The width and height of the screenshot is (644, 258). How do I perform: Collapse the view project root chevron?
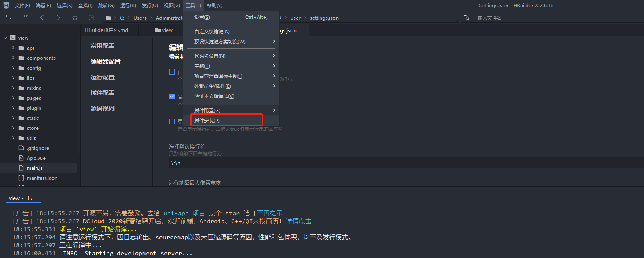(x=5, y=38)
